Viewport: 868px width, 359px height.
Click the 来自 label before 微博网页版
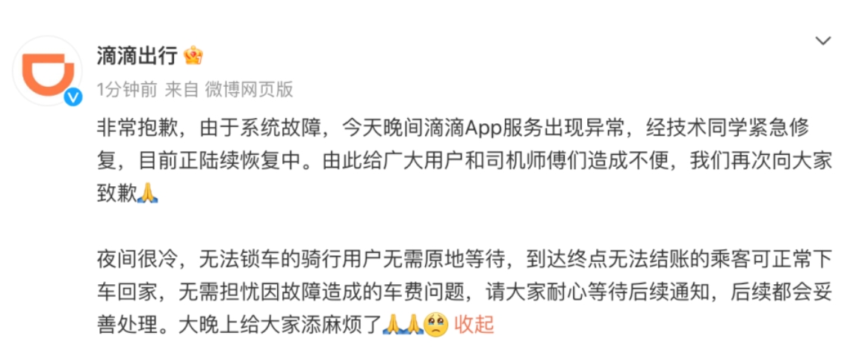tap(182, 89)
